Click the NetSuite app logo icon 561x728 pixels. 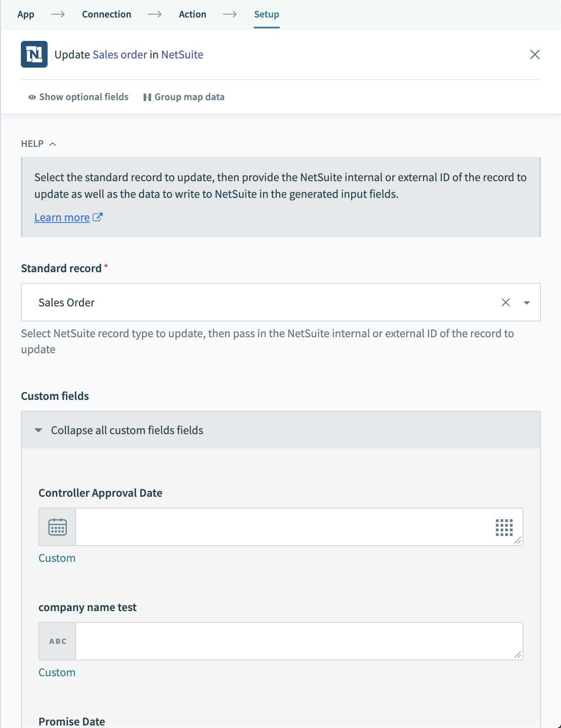(34, 54)
